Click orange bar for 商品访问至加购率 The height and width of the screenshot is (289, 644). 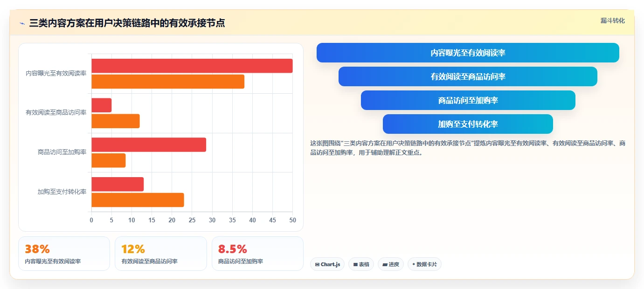[109, 160]
